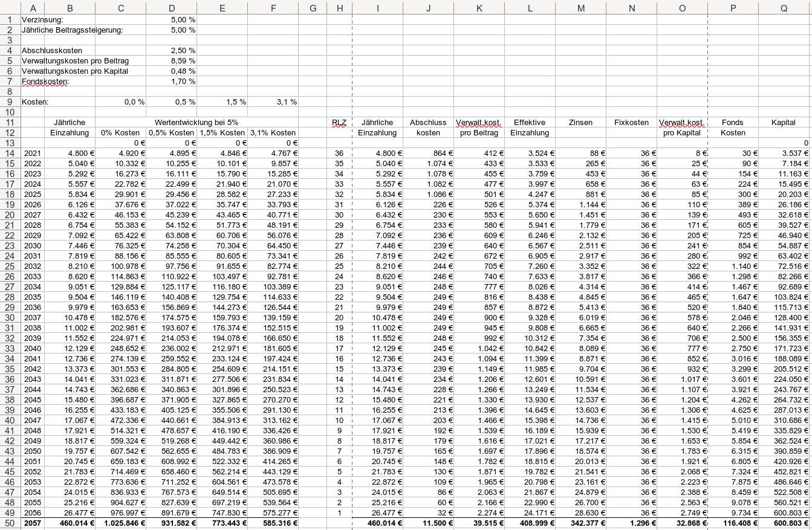Click the 100.978 € cell for 2032
Image resolution: width=812 pixels, height=530 pixels.
[x=120, y=266]
